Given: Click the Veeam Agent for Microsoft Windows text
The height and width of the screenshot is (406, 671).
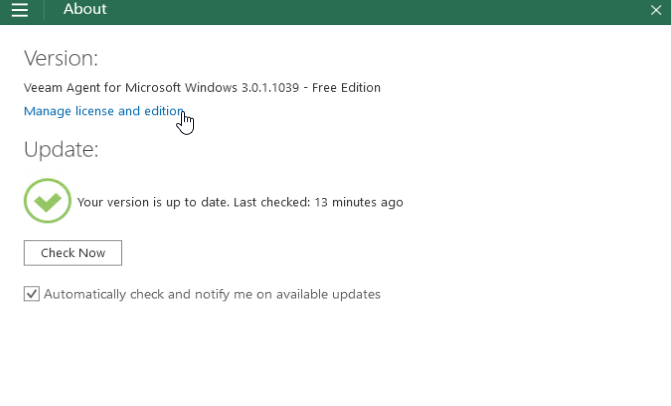Looking at the screenshot, I should [x=131, y=88].
